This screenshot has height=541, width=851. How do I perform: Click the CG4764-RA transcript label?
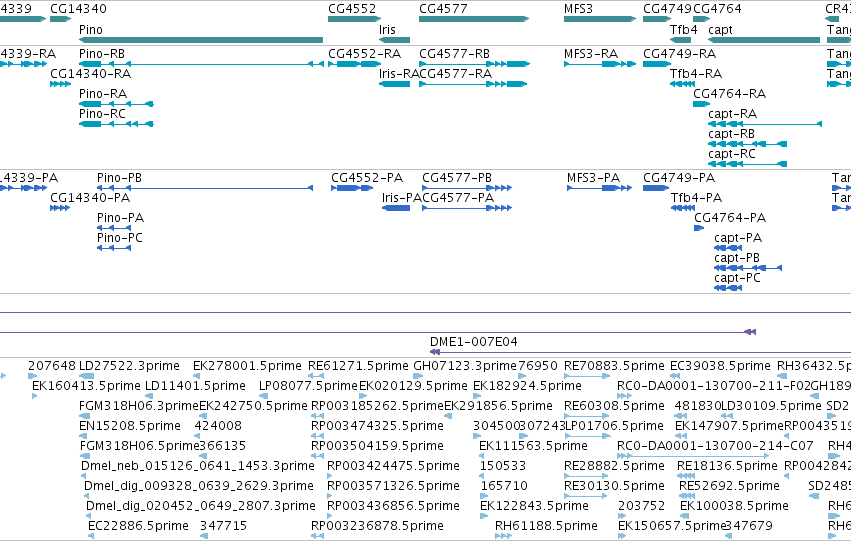(729, 93)
